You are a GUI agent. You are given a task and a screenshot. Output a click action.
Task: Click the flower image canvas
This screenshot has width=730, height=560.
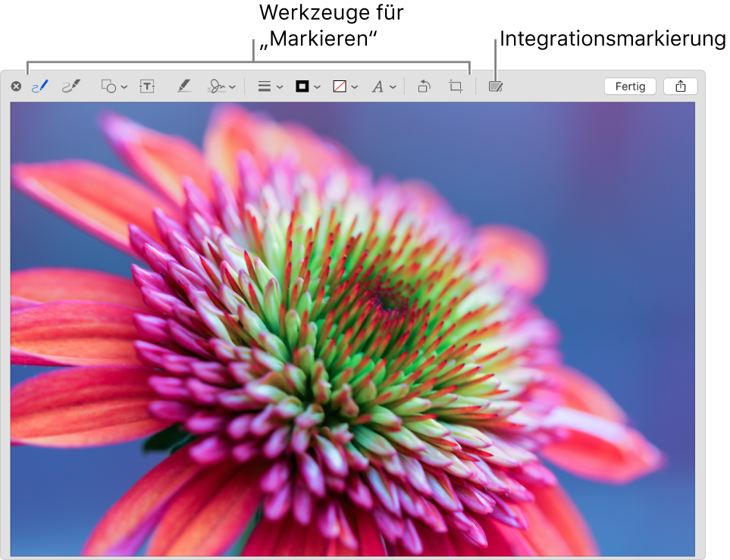(x=352, y=329)
